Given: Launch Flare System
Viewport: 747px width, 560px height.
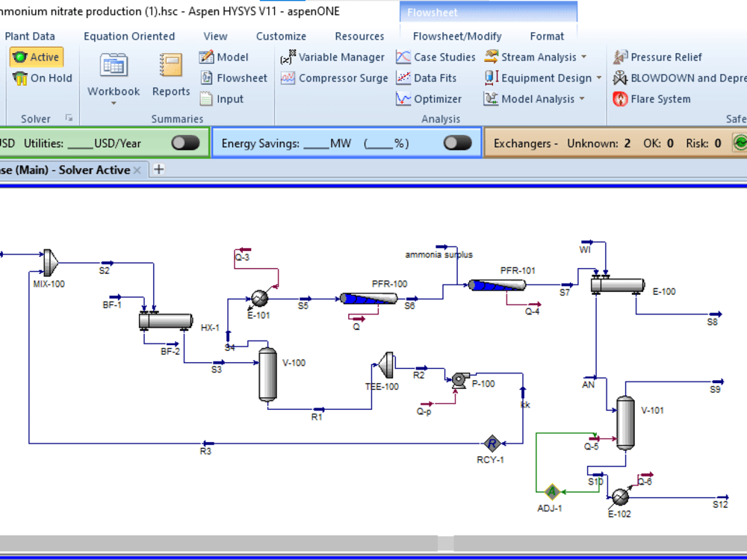Looking at the screenshot, I should click(651, 99).
